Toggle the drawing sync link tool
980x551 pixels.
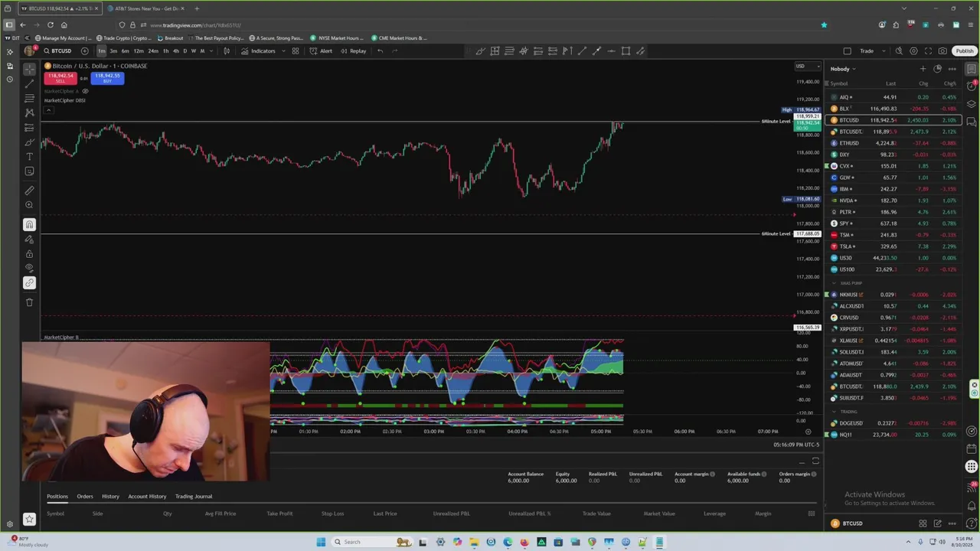[29, 282]
